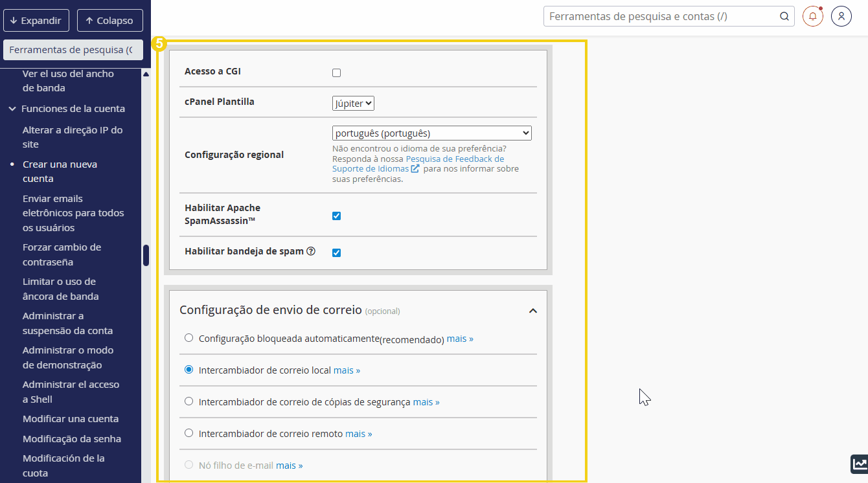868x483 pixels.
Task: Click the sidebar scroll-up arrow icon
Action: click(x=146, y=74)
